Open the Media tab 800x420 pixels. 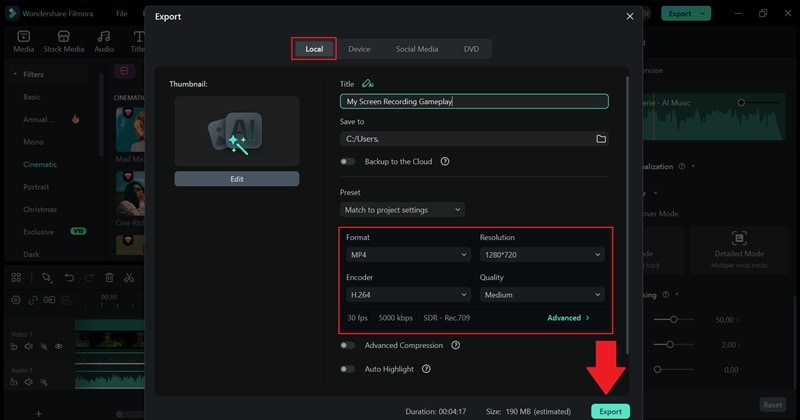pos(23,41)
